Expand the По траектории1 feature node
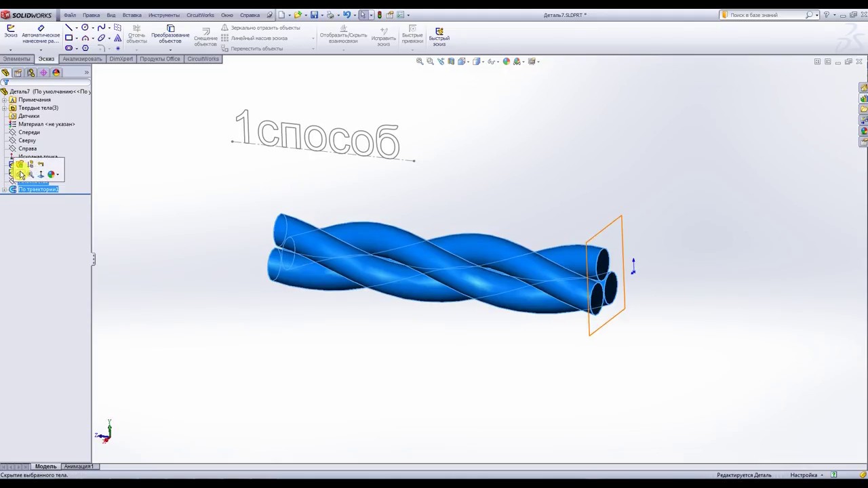 (4, 189)
